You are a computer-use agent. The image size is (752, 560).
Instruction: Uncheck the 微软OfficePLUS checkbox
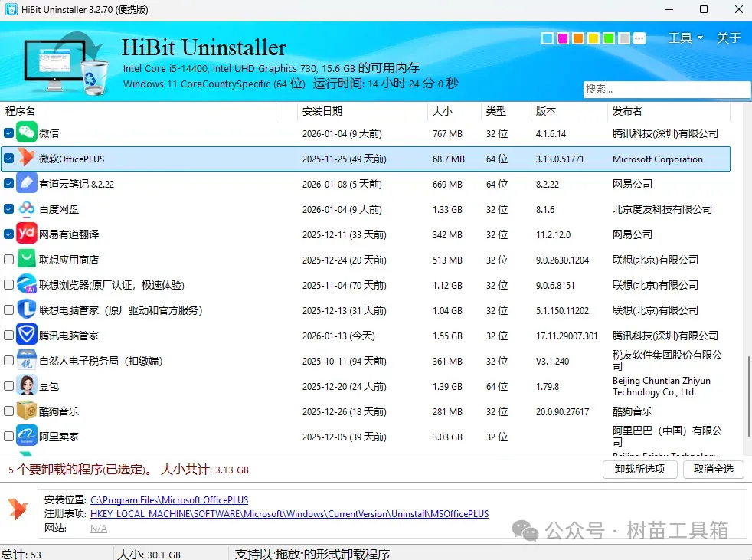[8, 159]
